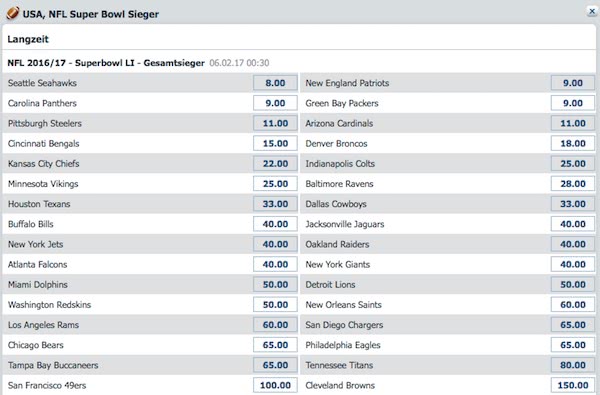Viewport: 600px width, 395px height.
Task: Close the Super Bowl Sieger popup
Action: click(x=592, y=11)
